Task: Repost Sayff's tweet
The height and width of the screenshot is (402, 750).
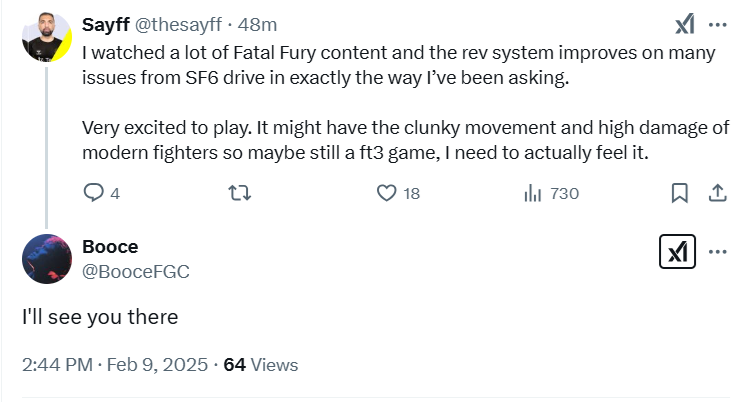Action: (x=240, y=193)
